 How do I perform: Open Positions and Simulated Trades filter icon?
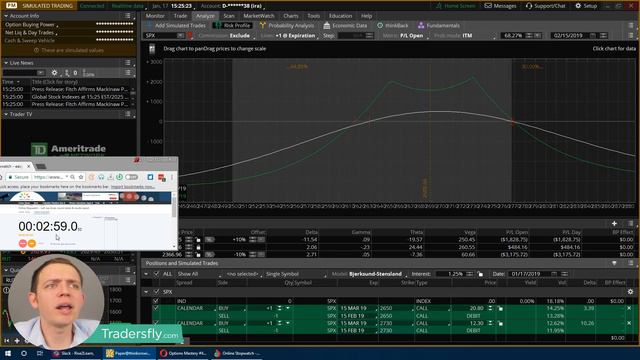tap(614, 263)
